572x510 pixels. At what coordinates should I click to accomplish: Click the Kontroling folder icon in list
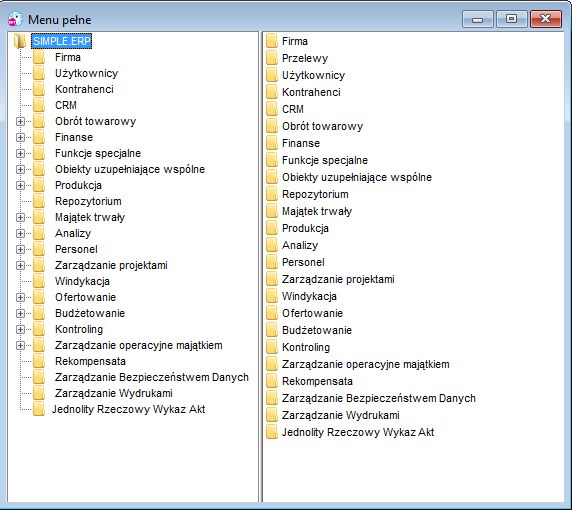(x=272, y=347)
